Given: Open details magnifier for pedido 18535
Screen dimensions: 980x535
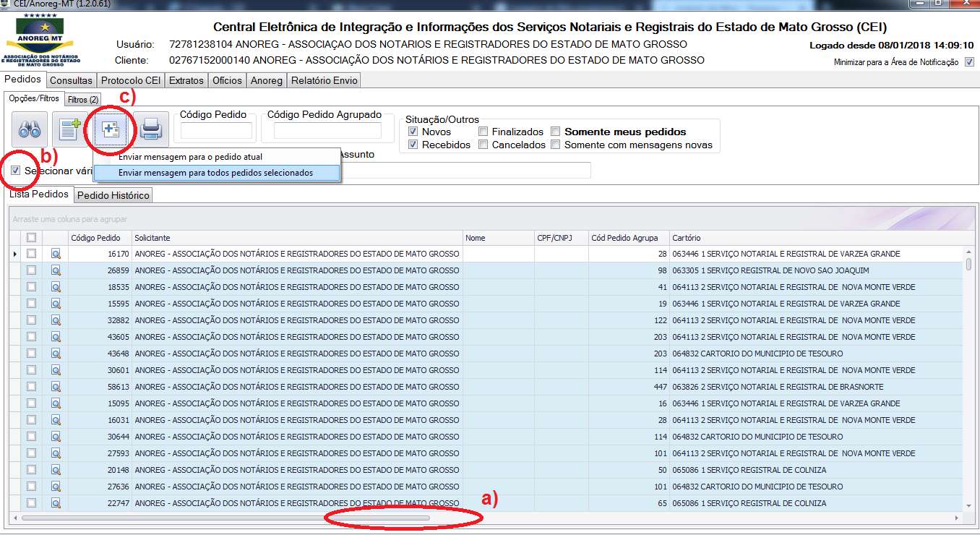Looking at the screenshot, I should tap(56, 287).
